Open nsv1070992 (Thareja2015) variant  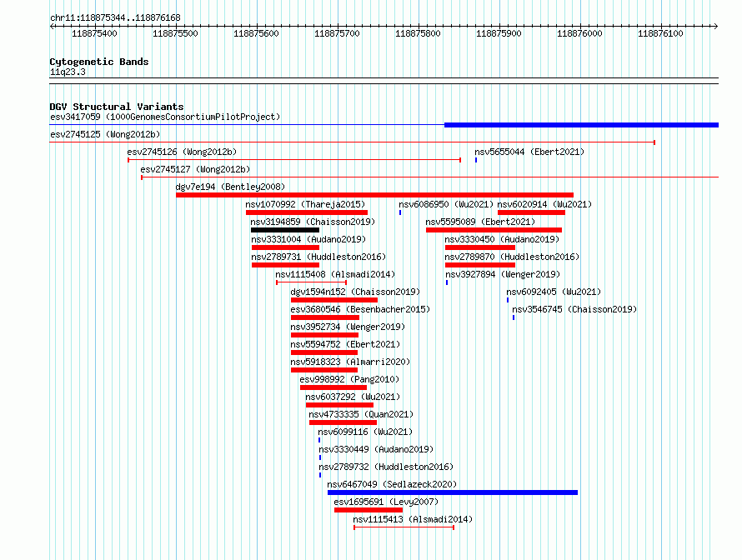click(306, 204)
